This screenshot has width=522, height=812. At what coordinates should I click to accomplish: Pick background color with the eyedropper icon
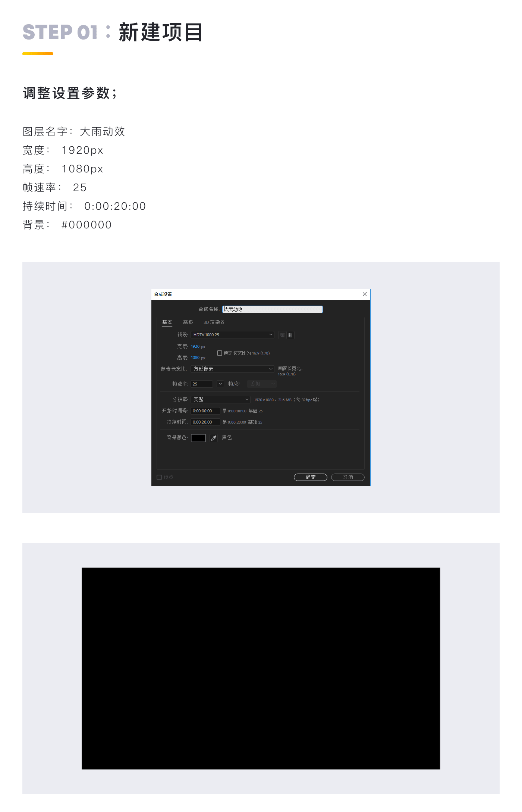tap(214, 438)
